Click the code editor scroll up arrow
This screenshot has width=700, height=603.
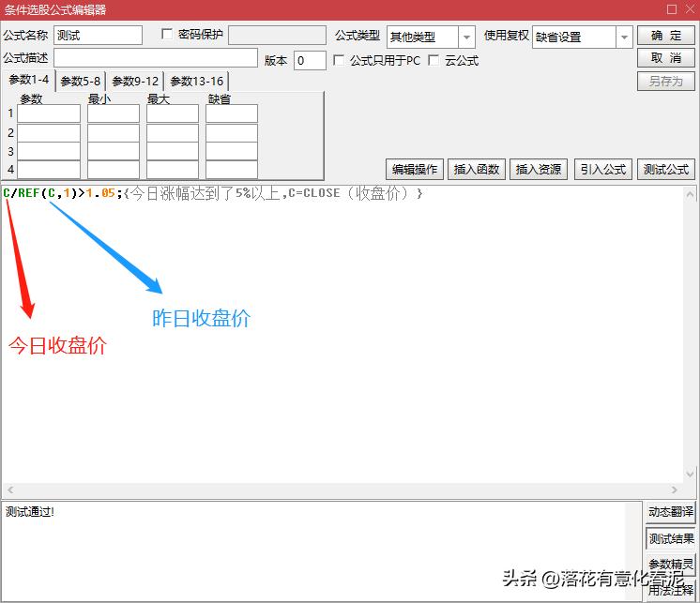[690, 194]
